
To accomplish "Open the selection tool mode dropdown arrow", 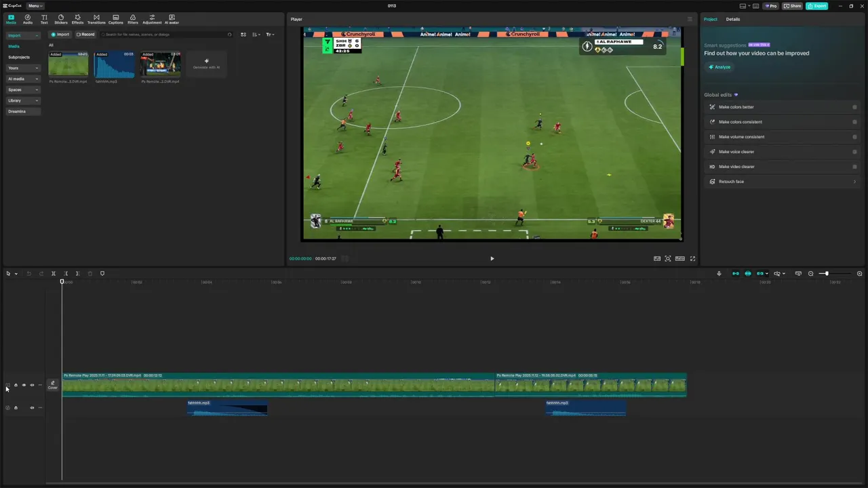I will (16, 274).
